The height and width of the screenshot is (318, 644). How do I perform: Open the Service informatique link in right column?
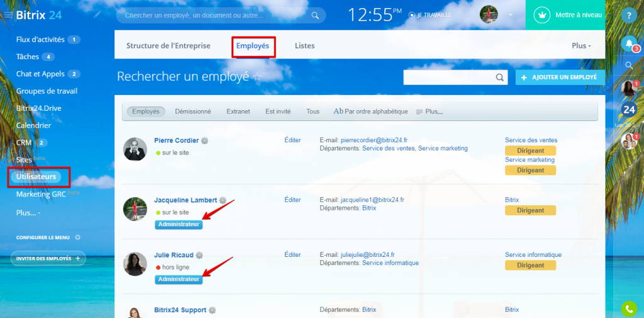click(533, 255)
